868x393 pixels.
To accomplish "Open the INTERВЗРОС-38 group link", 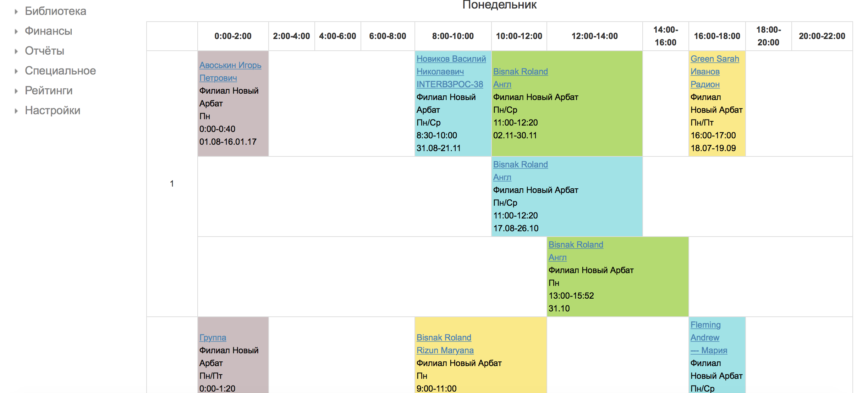I will click(450, 84).
